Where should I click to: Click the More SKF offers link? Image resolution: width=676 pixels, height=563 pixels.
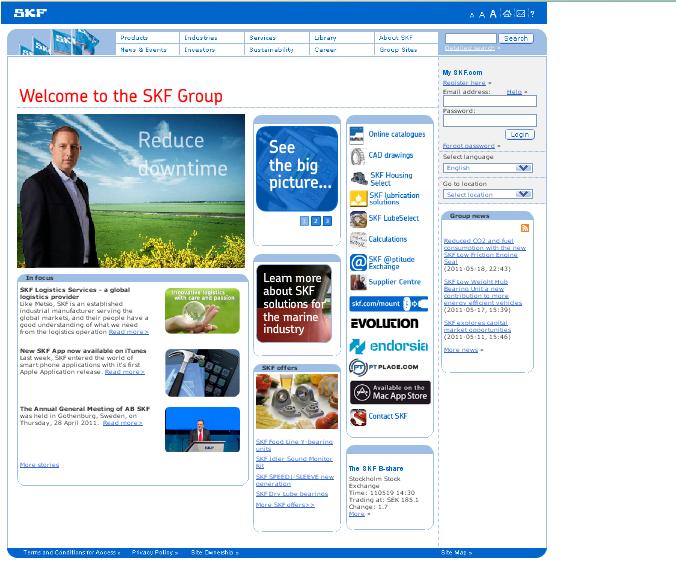[285, 505]
